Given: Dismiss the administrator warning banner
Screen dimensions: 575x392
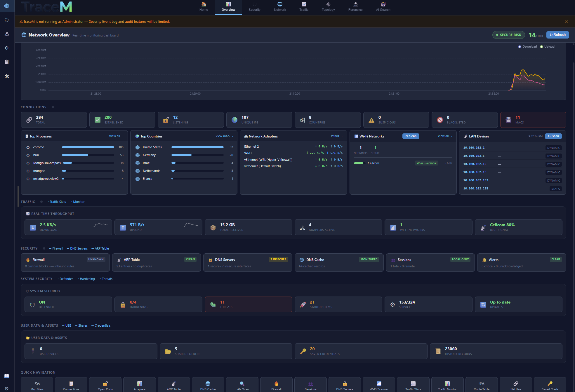Looking at the screenshot, I should (x=566, y=22).
